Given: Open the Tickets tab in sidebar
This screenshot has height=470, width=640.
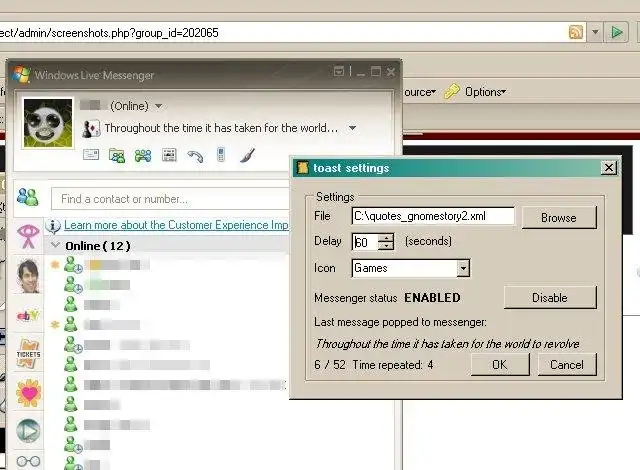Looking at the screenshot, I should click(x=29, y=354).
